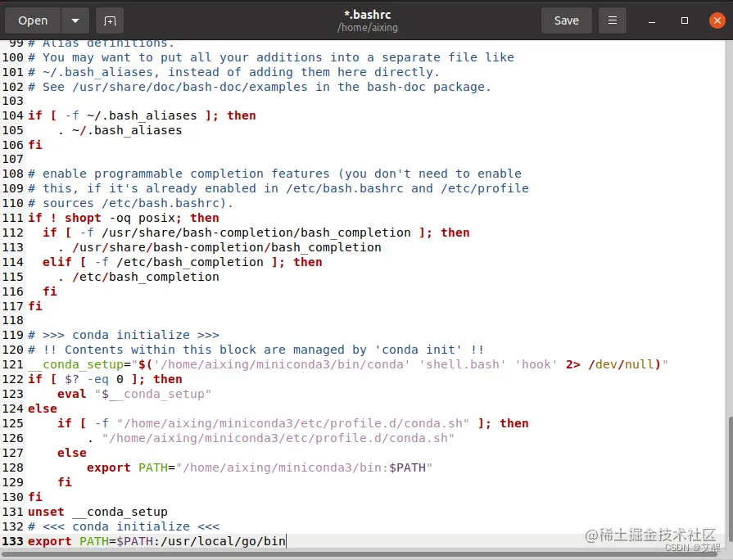Click '. /etc/bash_completion' on line 115
Viewport: 733px width, 560px height.
[x=138, y=277]
